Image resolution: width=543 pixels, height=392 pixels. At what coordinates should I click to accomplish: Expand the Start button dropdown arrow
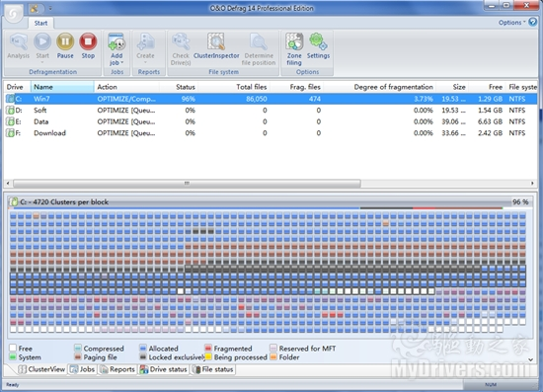(x=42, y=62)
